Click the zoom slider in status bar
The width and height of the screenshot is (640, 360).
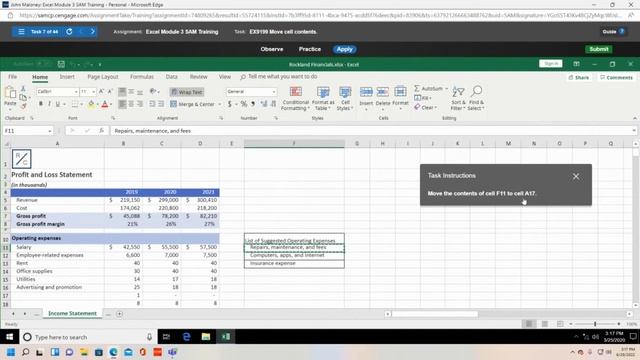595,324
